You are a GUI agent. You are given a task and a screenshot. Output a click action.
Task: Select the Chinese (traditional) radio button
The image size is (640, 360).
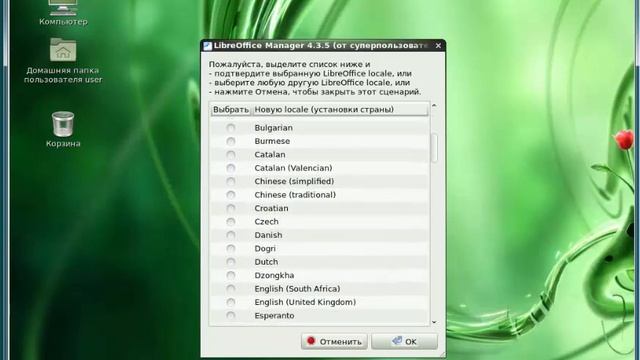(x=231, y=195)
